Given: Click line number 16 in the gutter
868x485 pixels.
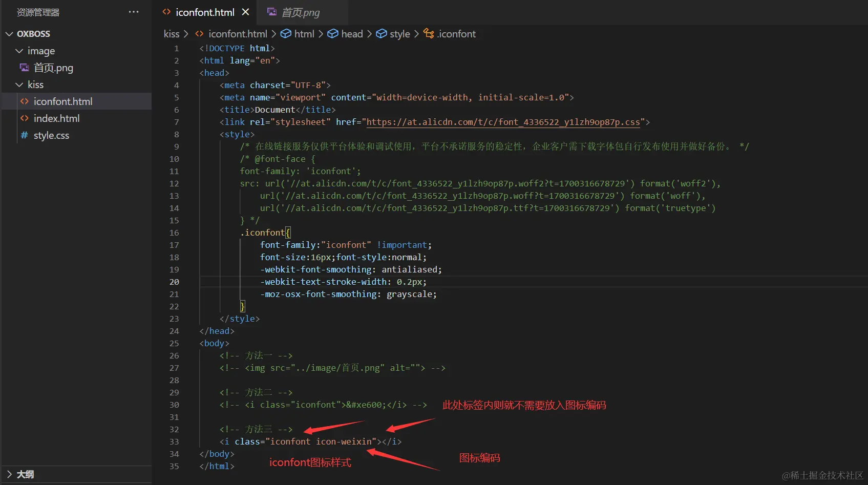Looking at the screenshot, I should coord(174,233).
